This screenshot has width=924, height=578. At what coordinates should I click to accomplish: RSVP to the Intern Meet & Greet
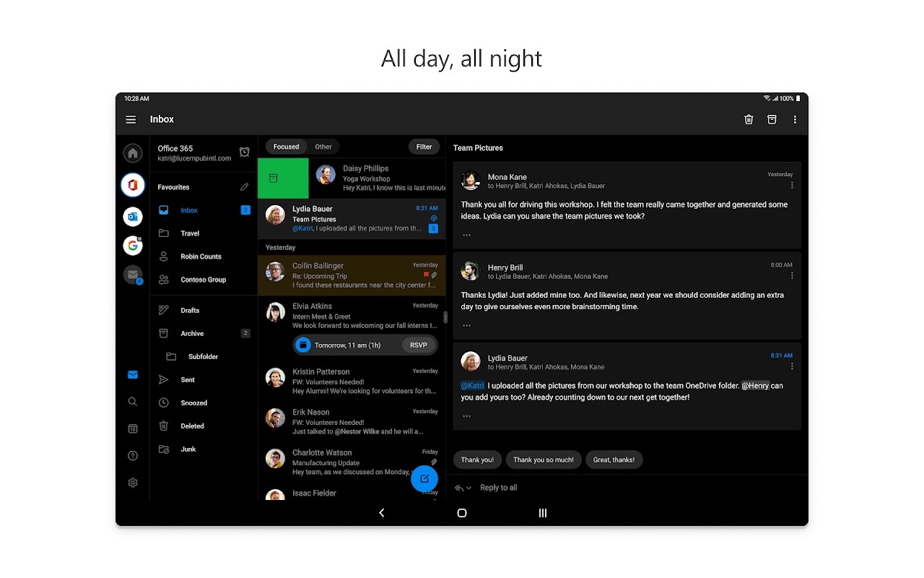[419, 345]
